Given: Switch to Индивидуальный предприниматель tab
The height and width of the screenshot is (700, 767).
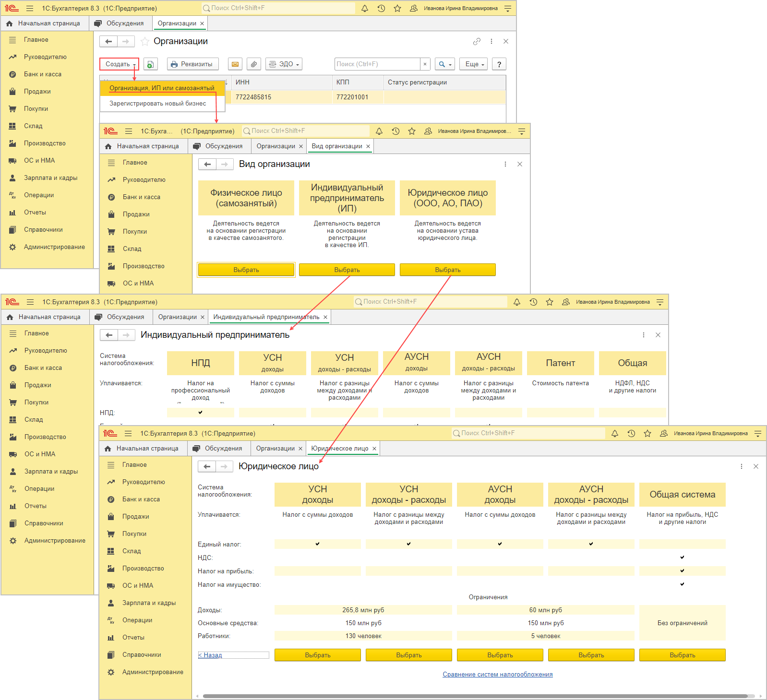Looking at the screenshot, I should (x=266, y=317).
